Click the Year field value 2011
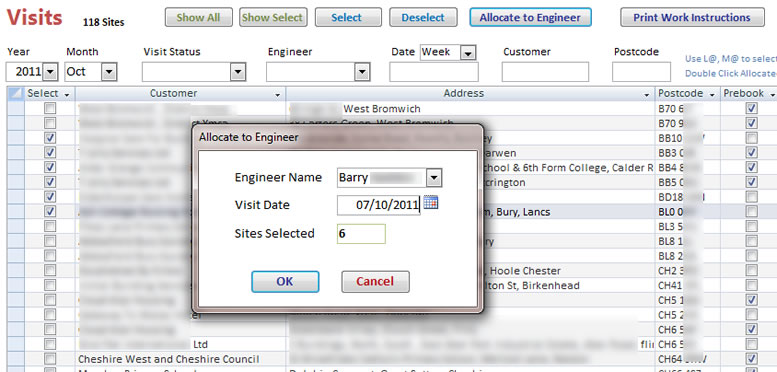This screenshot has width=777, height=372. click(25, 72)
